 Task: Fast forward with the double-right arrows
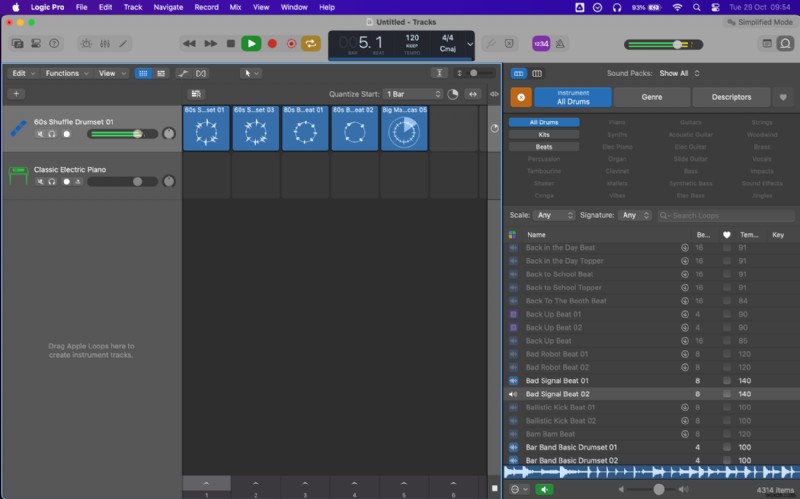tap(210, 44)
